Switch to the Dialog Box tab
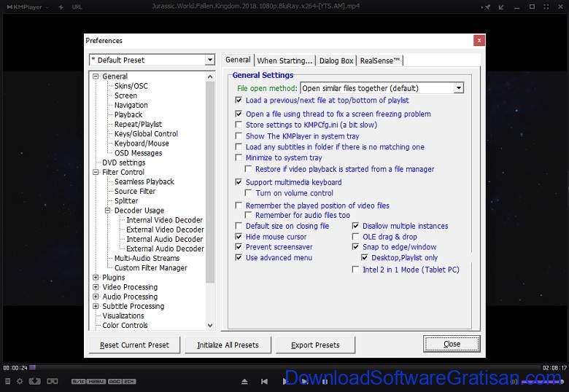Viewport: 569px width, 392px height. 336,61
